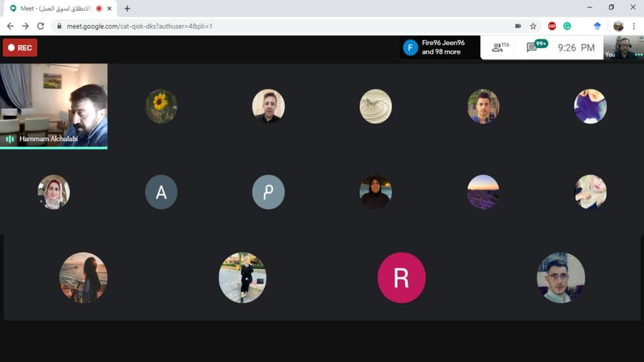Viewport: 644px width, 362px height.
Task: Select Hammam Alchalabi's video tile
Action: pyautogui.click(x=53, y=106)
